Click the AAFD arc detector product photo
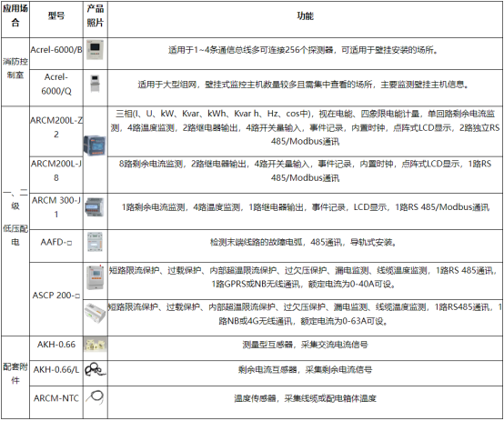This screenshot has height=421, width=504. pos(96,242)
